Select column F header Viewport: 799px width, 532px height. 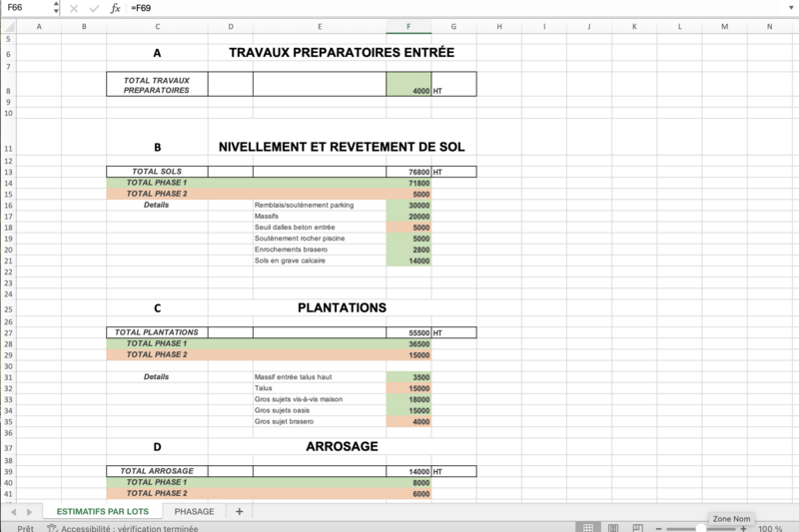click(408, 26)
